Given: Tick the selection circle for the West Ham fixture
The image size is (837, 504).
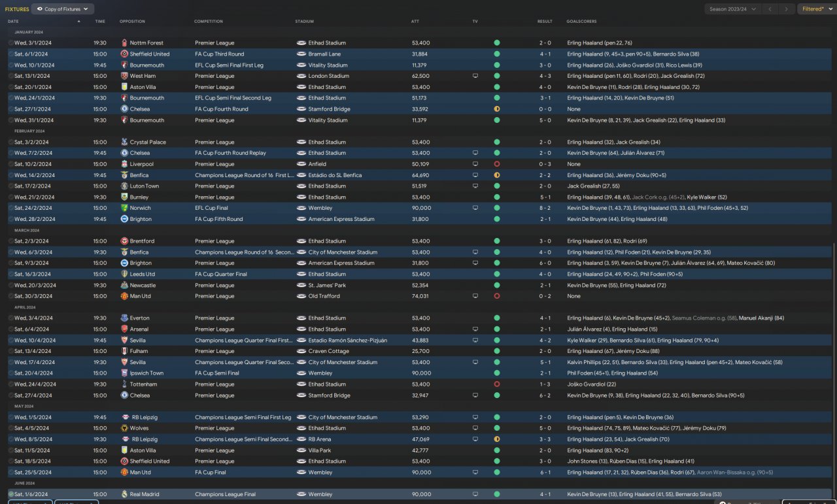Looking at the screenshot, I should pyautogui.click(x=11, y=76).
